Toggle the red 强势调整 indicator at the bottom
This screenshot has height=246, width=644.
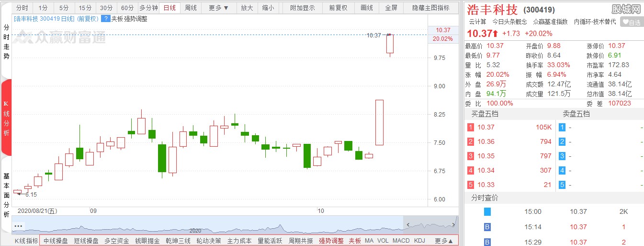[x=331, y=241]
